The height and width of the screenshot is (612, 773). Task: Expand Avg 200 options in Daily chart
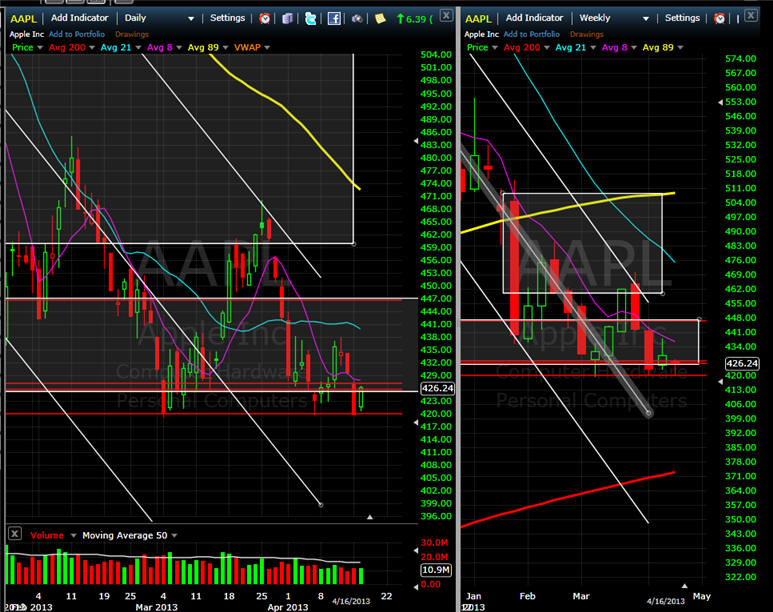coord(92,48)
